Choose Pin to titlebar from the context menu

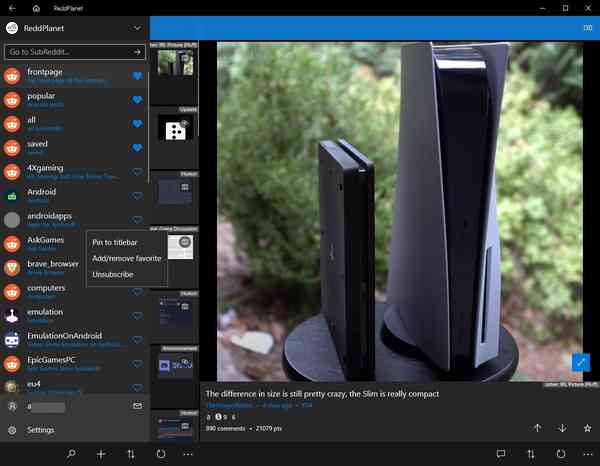click(x=114, y=242)
